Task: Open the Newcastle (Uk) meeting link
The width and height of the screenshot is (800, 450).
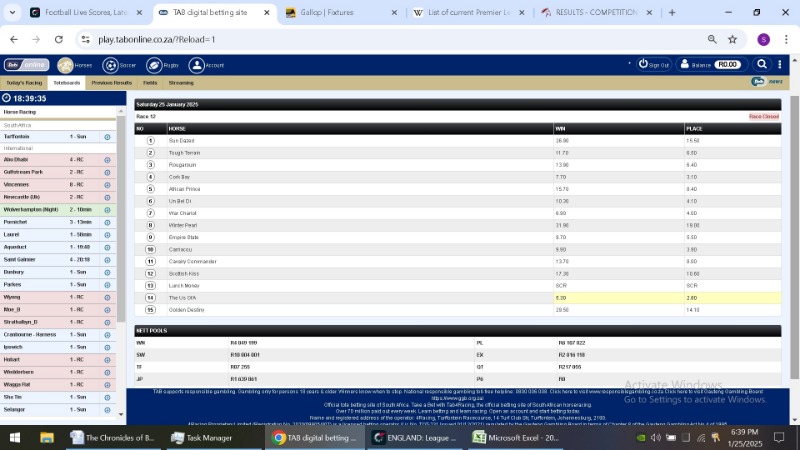Action: [x=22, y=197]
